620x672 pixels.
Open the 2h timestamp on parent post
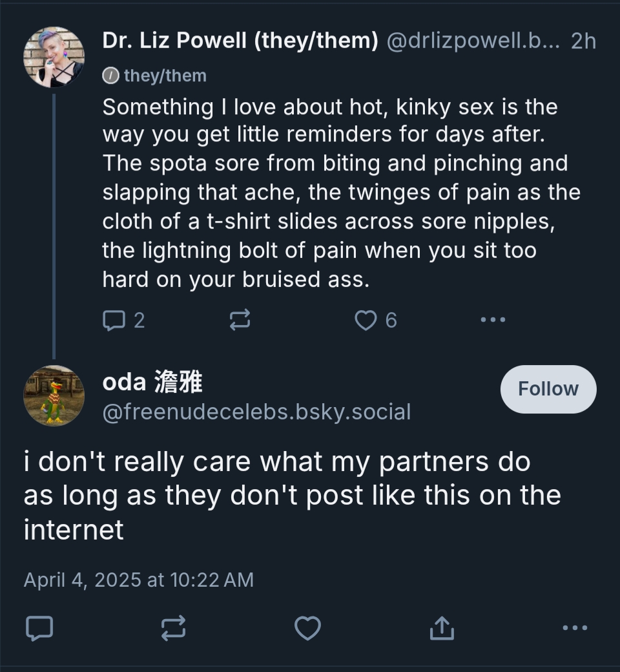(583, 41)
